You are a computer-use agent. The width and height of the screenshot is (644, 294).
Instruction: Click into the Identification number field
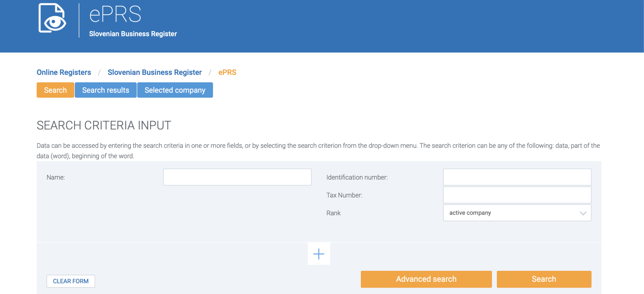click(517, 177)
